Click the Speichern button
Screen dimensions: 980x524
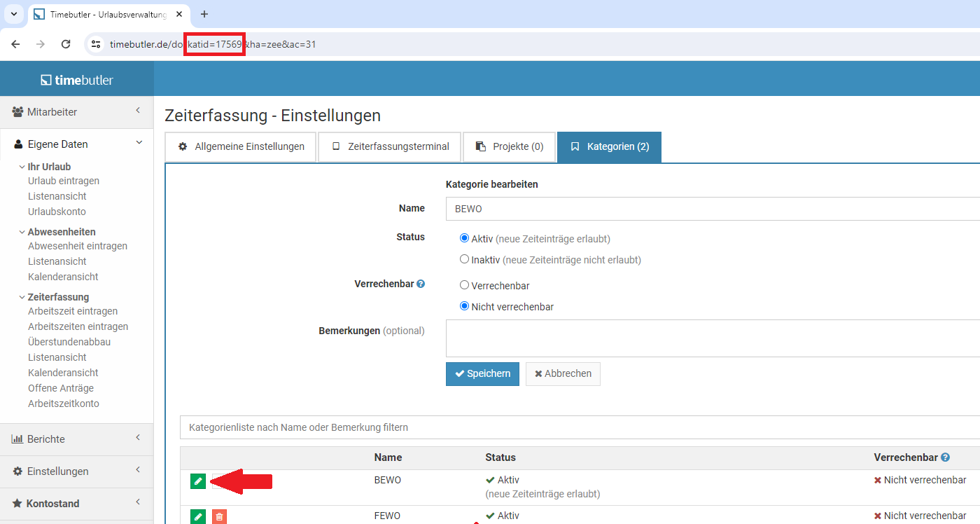(482, 373)
